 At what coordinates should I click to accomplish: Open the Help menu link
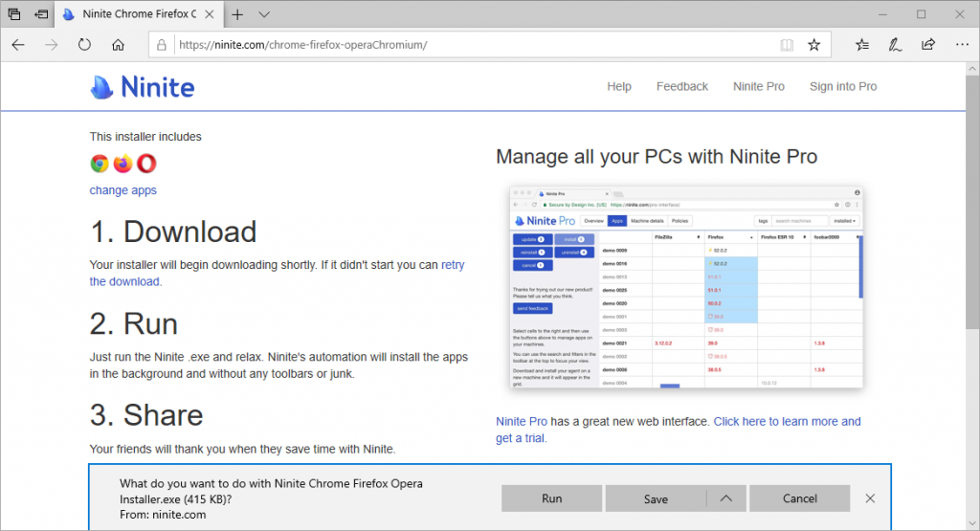(619, 87)
